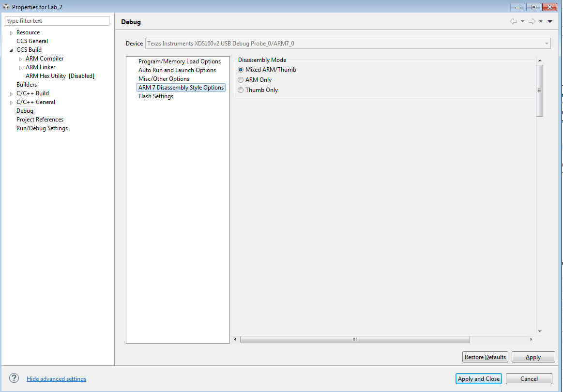
Task: Collapse the CCS Build tree node
Action: coord(11,50)
